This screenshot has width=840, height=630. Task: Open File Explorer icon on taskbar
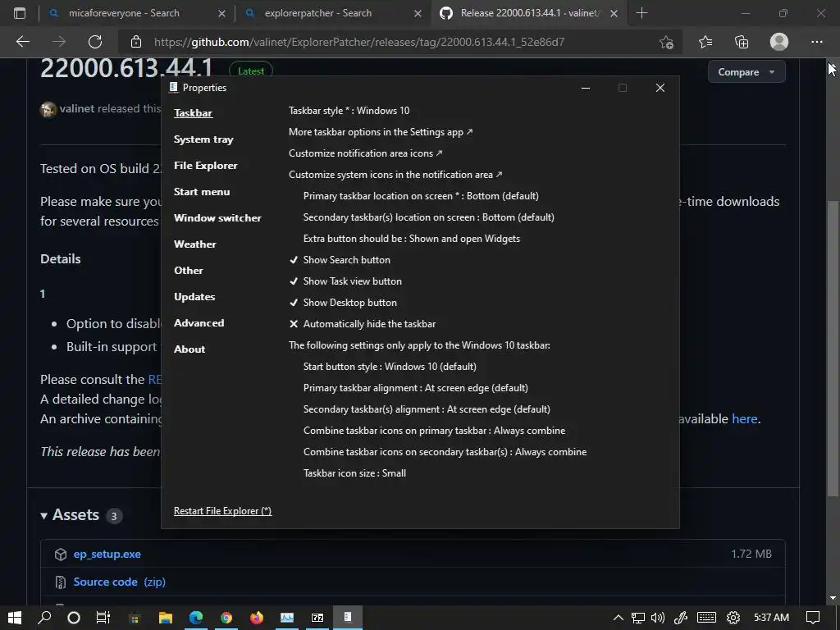[x=166, y=618]
